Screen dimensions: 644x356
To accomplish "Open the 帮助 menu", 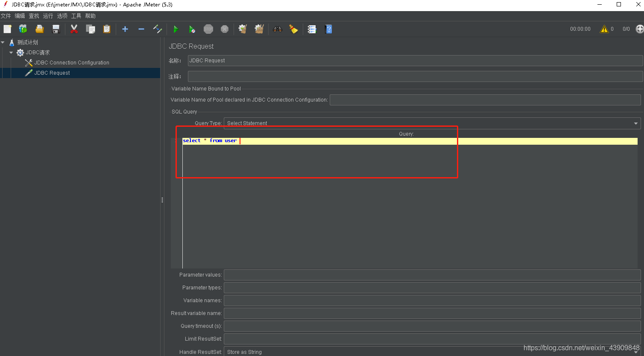I will [91, 16].
